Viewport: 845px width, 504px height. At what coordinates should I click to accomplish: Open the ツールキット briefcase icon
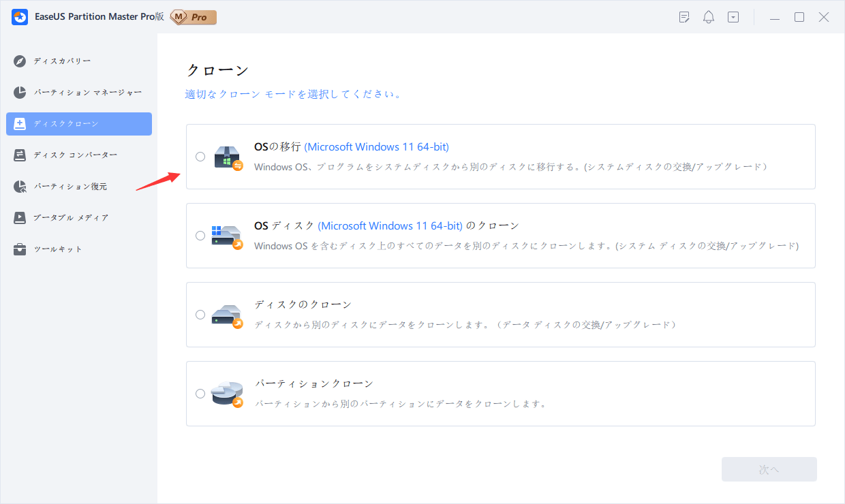(20, 249)
